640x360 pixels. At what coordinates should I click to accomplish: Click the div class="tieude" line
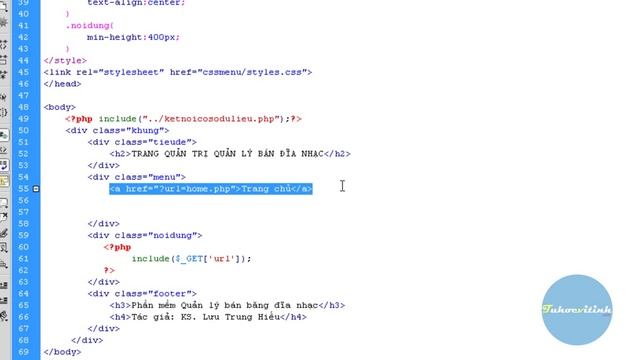(142, 142)
